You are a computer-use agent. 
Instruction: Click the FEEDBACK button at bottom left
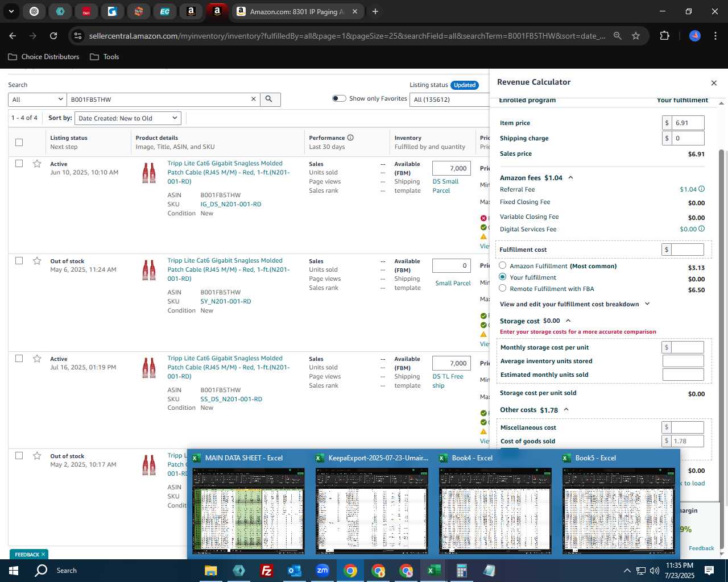[x=28, y=554]
